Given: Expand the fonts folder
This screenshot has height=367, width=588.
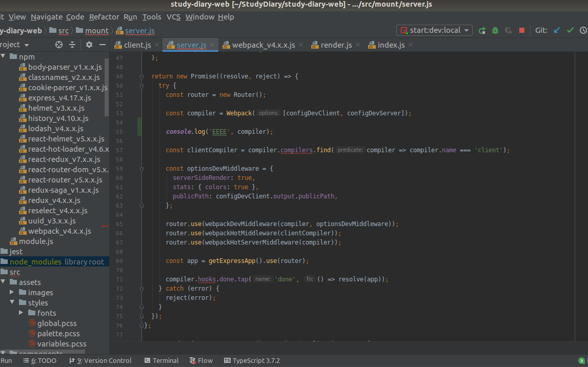Looking at the screenshot, I should coord(21,313).
